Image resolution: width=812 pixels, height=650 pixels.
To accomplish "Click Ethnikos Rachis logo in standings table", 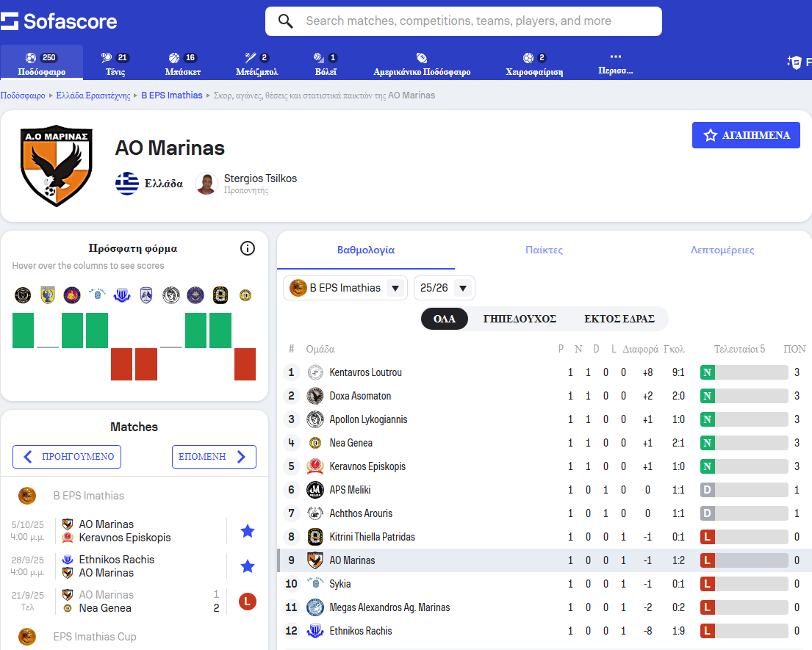I will [315, 631].
